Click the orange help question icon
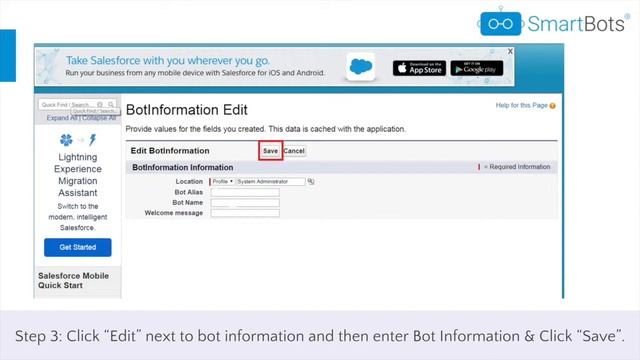The width and height of the screenshot is (640, 360). [x=552, y=106]
